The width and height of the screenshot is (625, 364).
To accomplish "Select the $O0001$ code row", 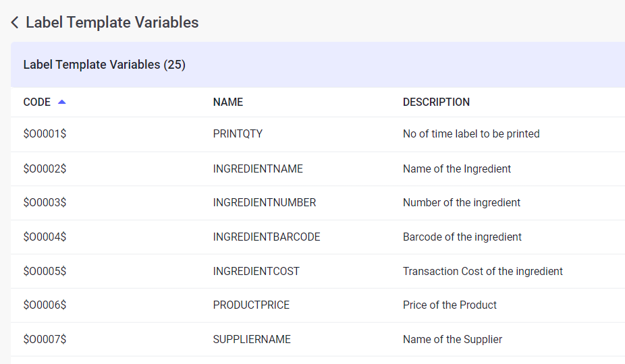I will click(x=45, y=134).
